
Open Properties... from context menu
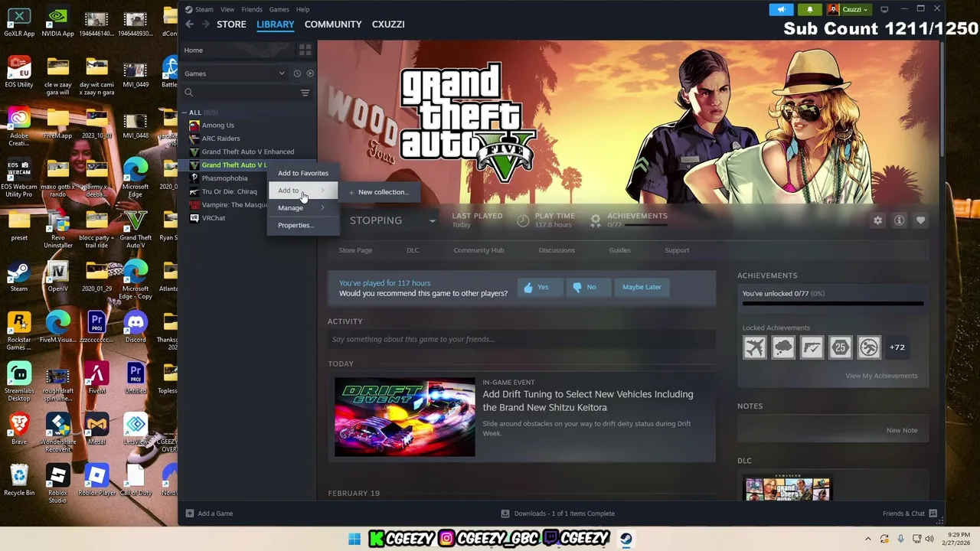coord(302,225)
